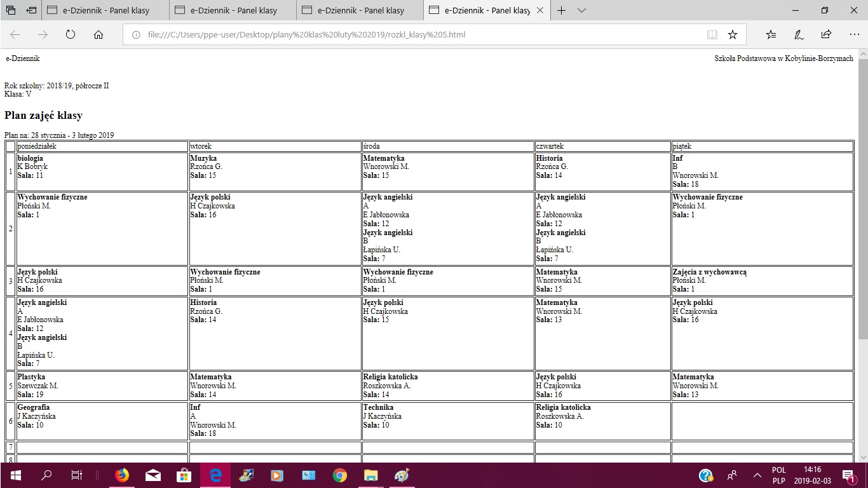Share this page using share icon

tap(826, 34)
